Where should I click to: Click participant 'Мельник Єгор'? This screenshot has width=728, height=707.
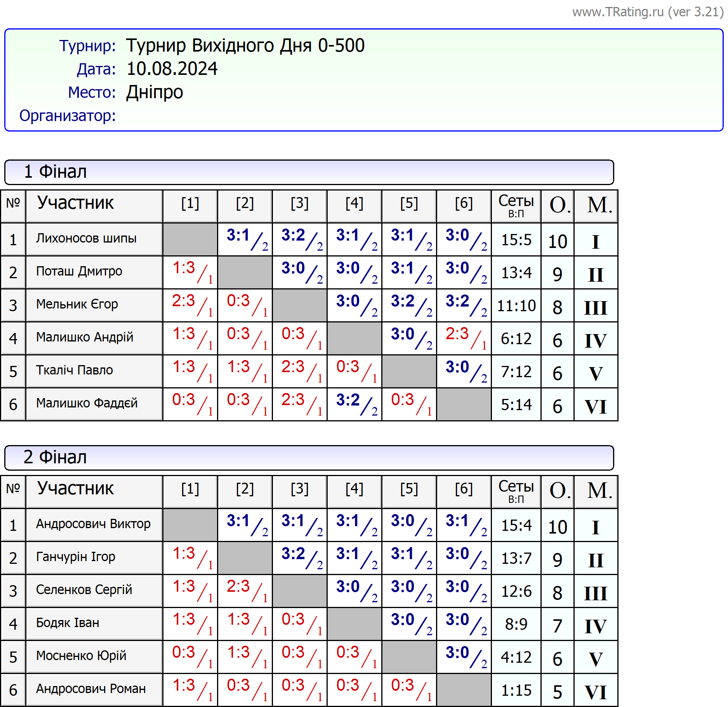(x=77, y=304)
